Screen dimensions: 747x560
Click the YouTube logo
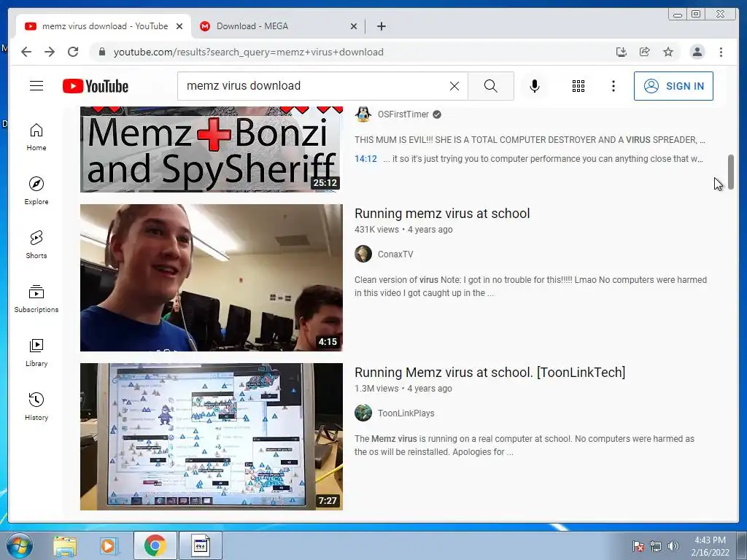click(96, 86)
